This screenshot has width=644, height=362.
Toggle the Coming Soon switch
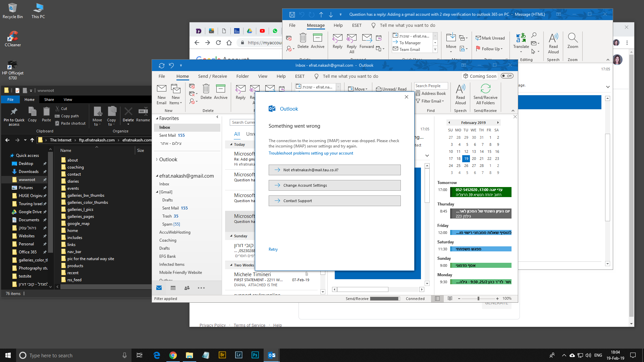[x=507, y=76]
